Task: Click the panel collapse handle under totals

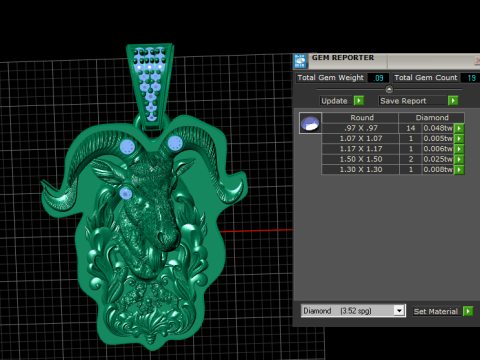Action: pyautogui.click(x=389, y=89)
